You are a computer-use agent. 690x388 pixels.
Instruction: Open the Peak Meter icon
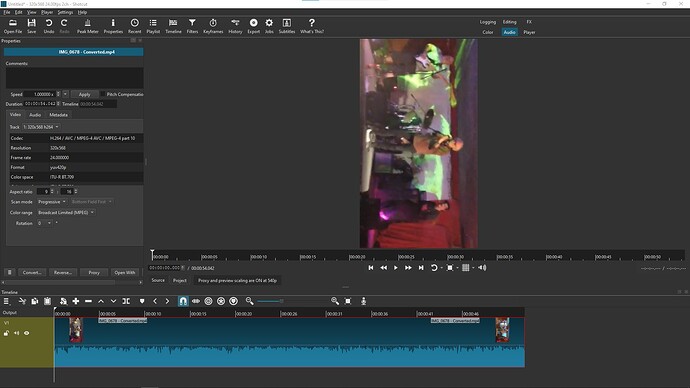point(88,26)
